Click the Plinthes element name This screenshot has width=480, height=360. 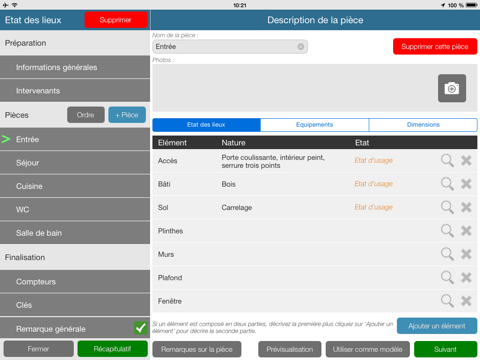click(x=170, y=231)
